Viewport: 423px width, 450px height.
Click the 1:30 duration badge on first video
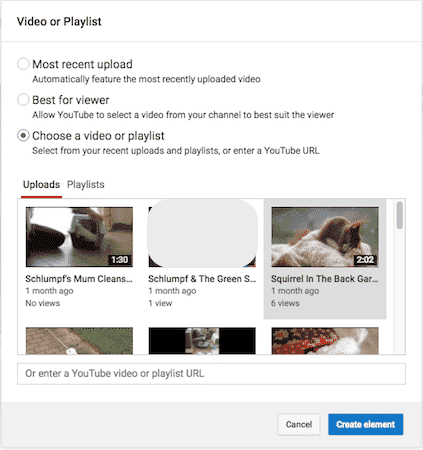tap(120, 260)
